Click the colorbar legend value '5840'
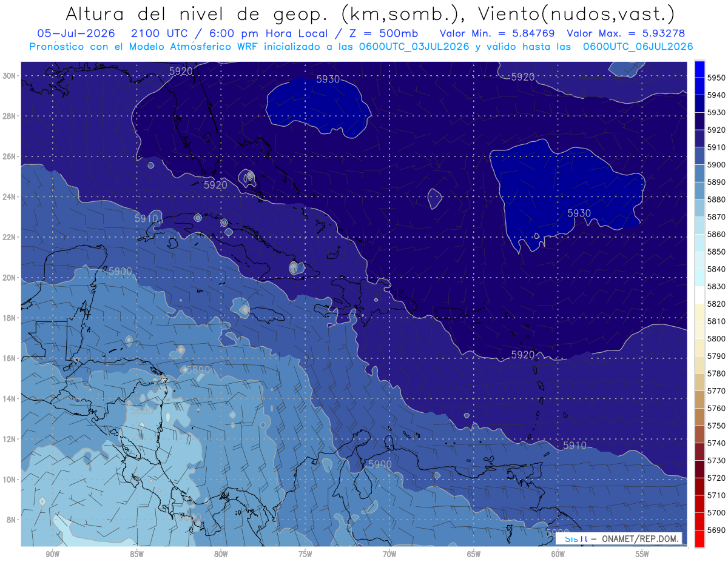The width and height of the screenshot is (728, 562). (716, 269)
